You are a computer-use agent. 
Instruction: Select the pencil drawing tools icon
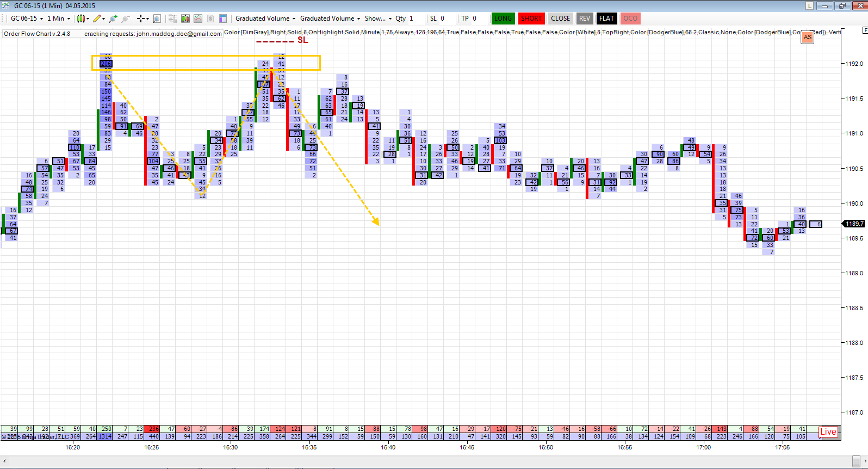click(x=97, y=18)
